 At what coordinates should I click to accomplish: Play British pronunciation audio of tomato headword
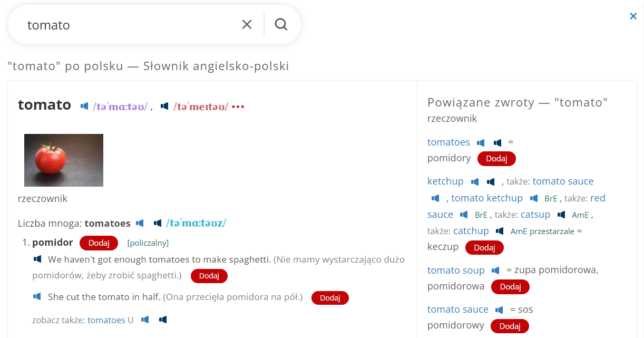84,107
